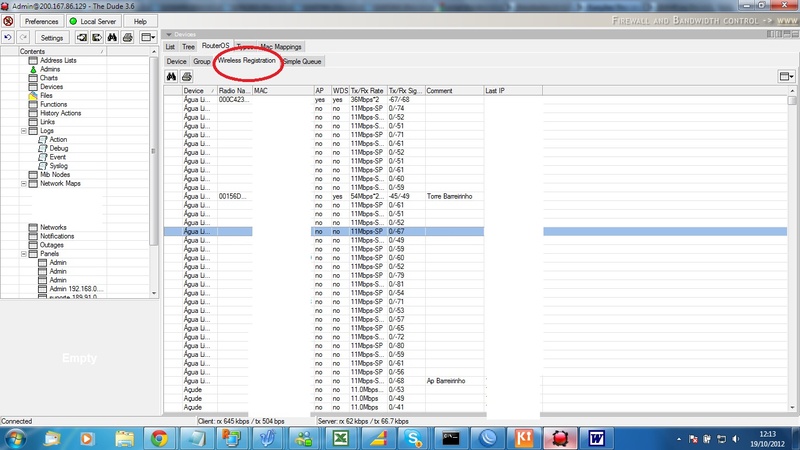Open The Dude red icon in taskbar

tap(560, 438)
